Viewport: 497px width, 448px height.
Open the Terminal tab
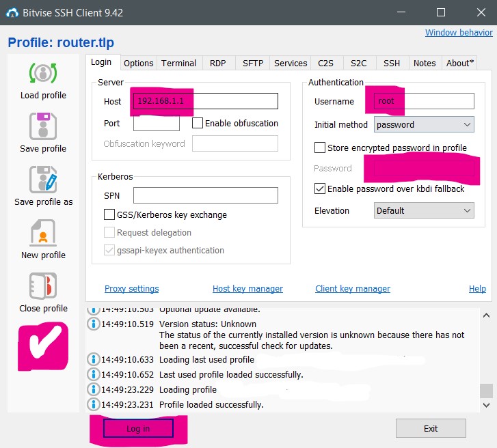pos(178,63)
